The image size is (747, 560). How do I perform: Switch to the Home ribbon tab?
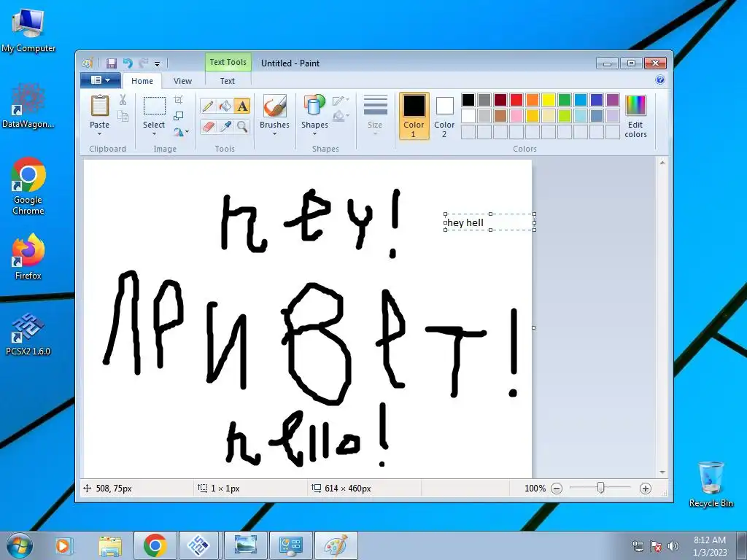point(142,81)
